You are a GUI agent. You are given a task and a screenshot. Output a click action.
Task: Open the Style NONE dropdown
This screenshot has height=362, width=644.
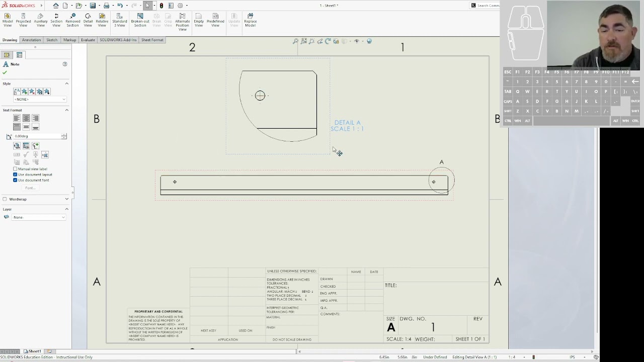[40, 99]
